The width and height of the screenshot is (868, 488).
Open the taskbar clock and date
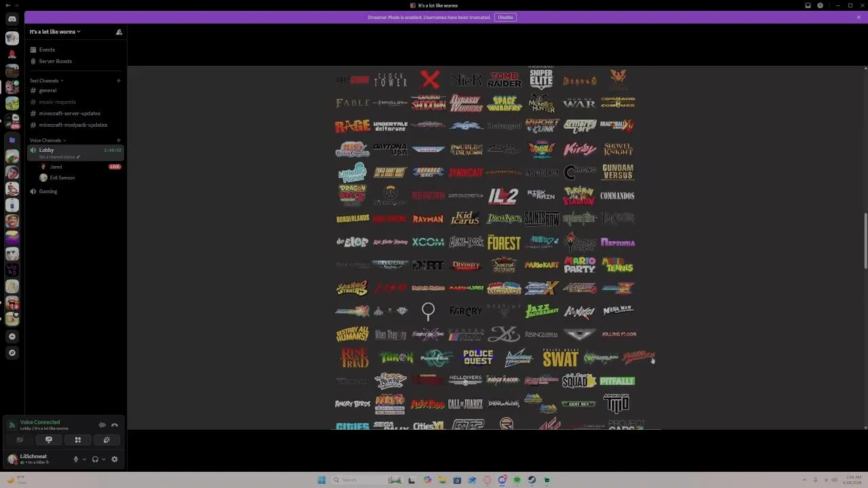click(852, 480)
